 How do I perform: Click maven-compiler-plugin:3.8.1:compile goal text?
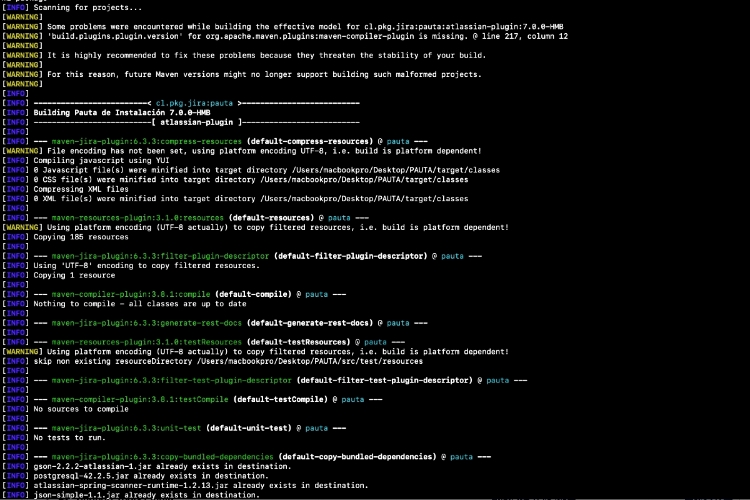131,295
